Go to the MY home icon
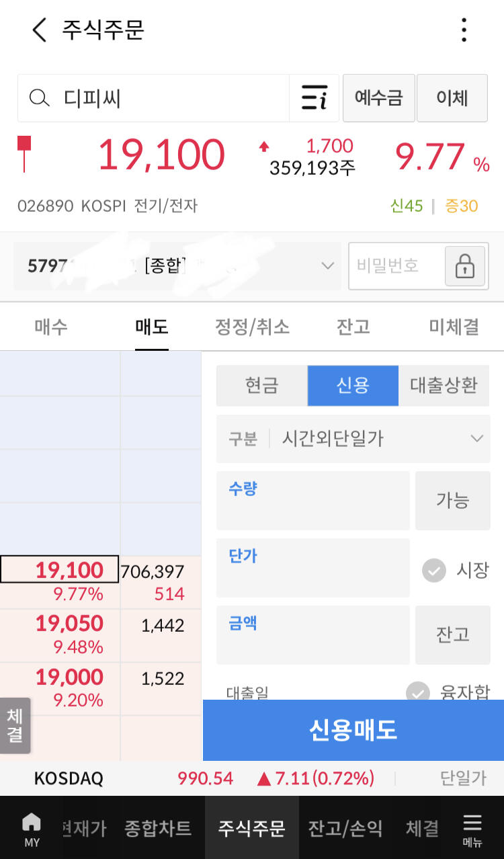Screen dimensions: 504x859 [31, 828]
